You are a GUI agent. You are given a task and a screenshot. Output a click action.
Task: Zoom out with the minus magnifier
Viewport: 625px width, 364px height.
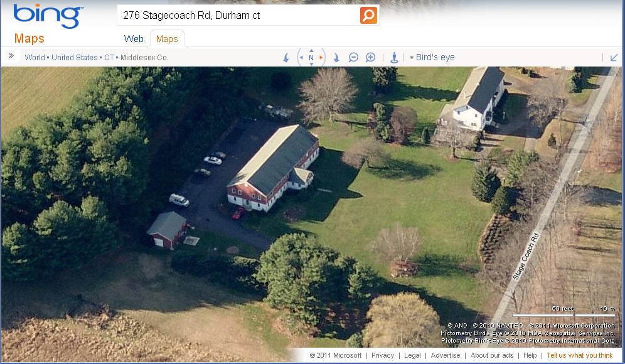click(353, 57)
